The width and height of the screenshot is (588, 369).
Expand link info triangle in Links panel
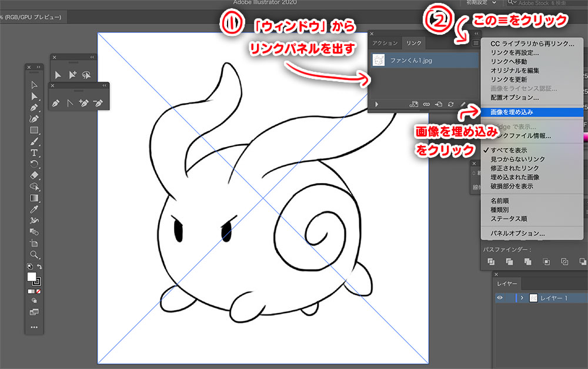(376, 104)
